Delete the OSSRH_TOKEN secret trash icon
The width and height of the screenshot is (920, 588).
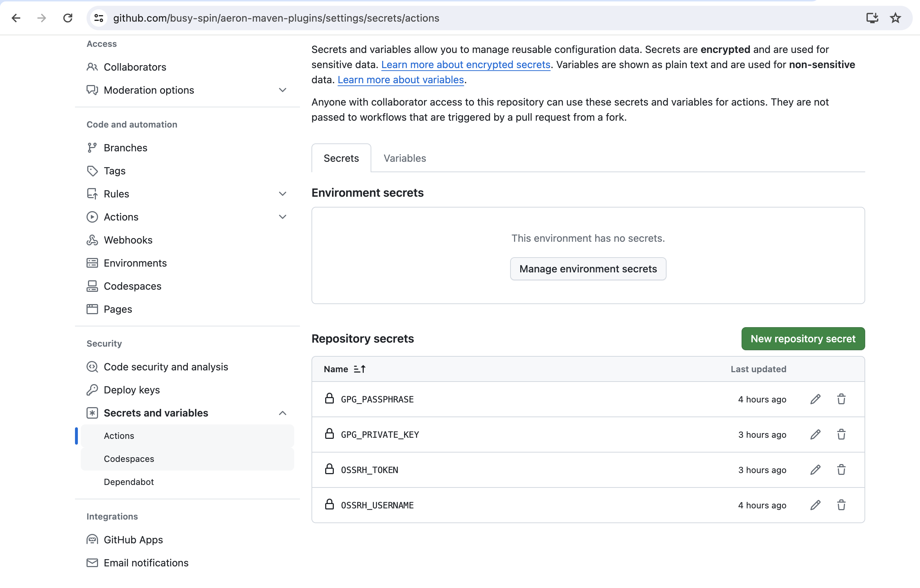(841, 469)
